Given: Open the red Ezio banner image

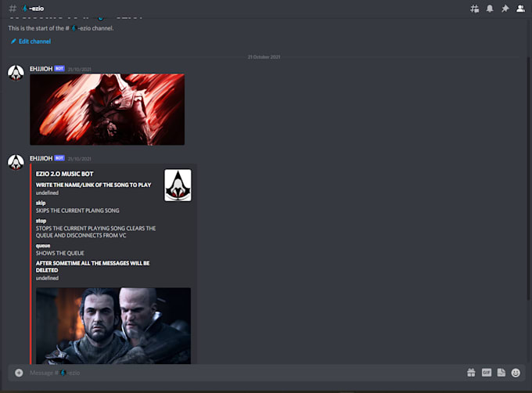Looking at the screenshot, I should click(107, 110).
